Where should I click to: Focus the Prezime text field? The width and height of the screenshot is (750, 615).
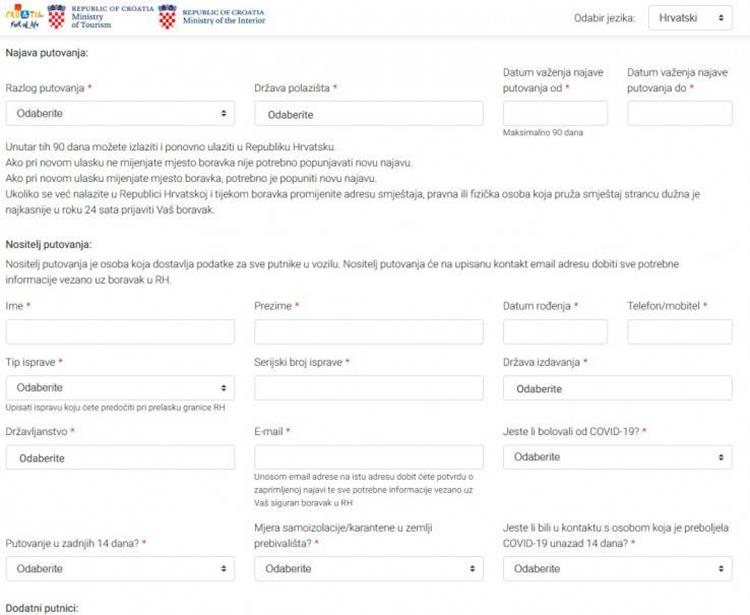[369, 332]
